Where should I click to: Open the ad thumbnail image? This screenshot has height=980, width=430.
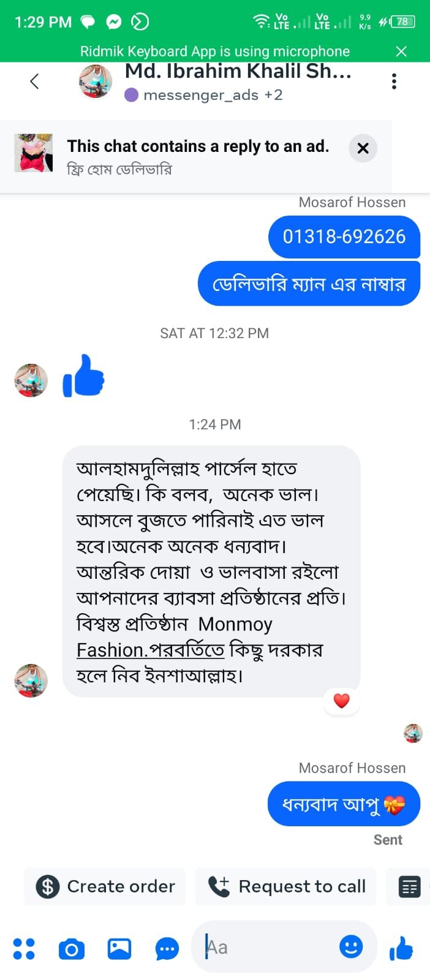click(34, 153)
